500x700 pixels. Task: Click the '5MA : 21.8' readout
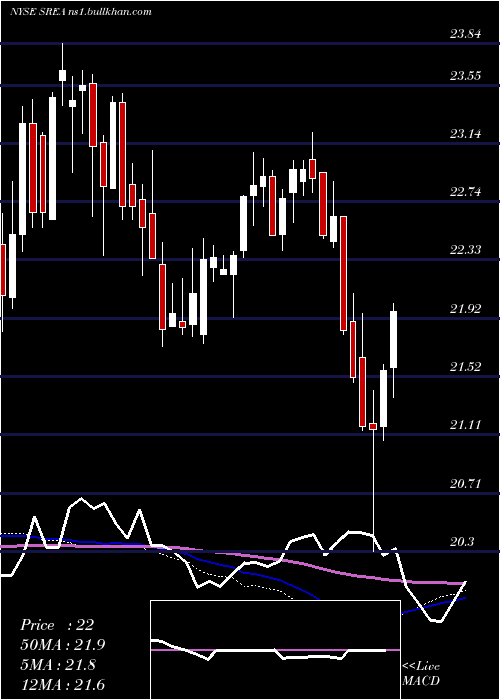point(58,665)
